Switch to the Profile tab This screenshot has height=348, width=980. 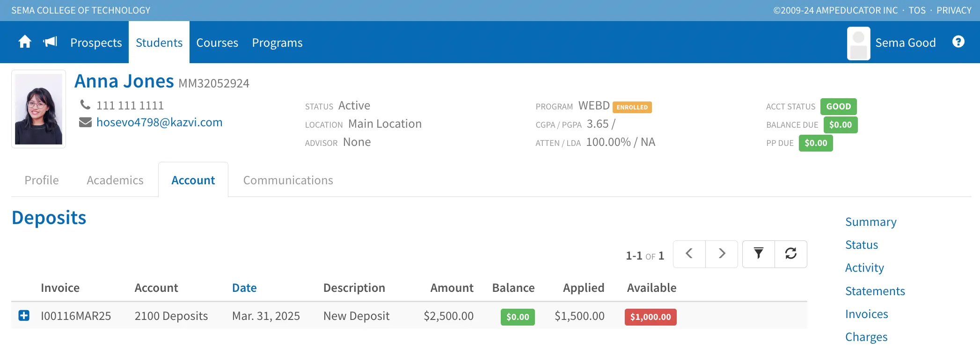(x=42, y=180)
